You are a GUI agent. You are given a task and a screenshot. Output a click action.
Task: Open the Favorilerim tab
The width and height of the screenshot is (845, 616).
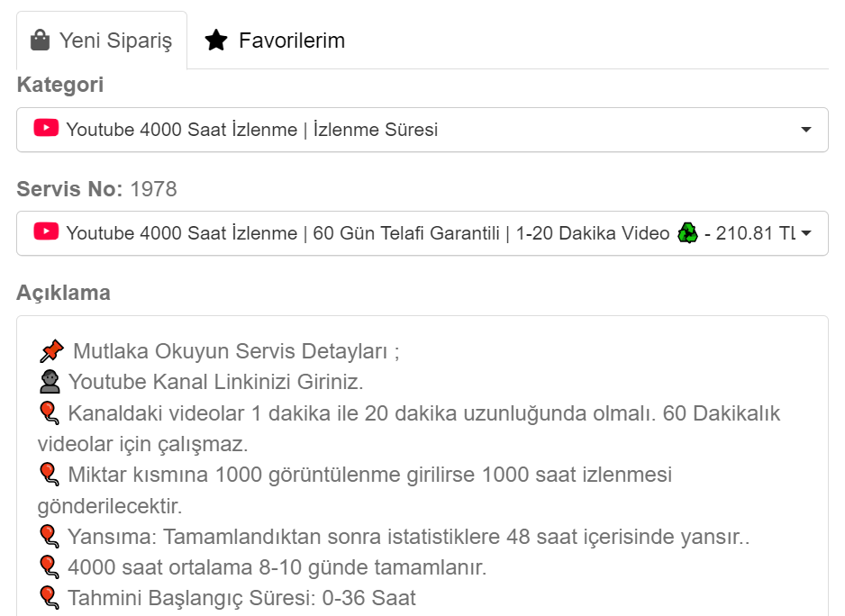coord(275,41)
